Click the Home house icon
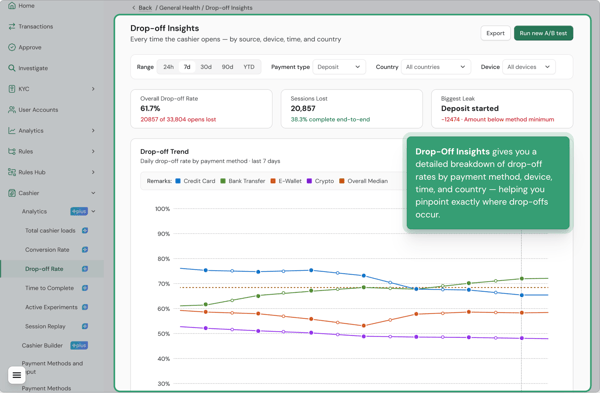The width and height of the screenshot is (600, 393). (12, 5)
